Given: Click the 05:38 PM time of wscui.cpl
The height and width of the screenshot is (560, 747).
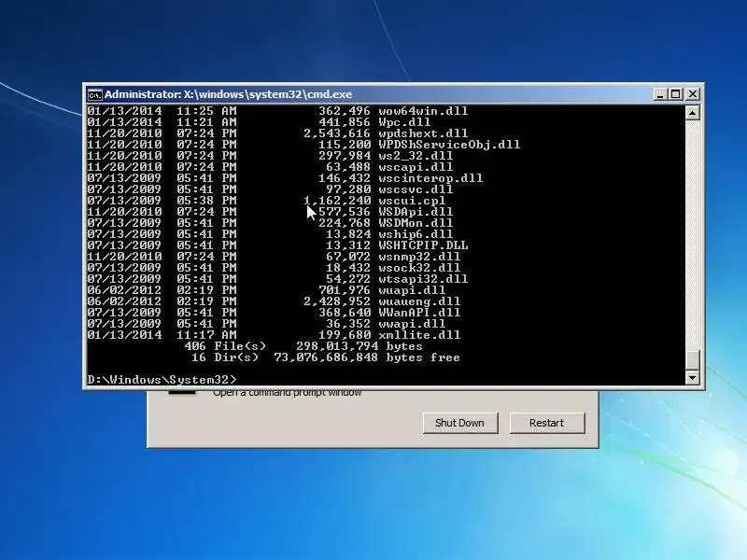Looking at the screenshot, I should pos(206,201).
